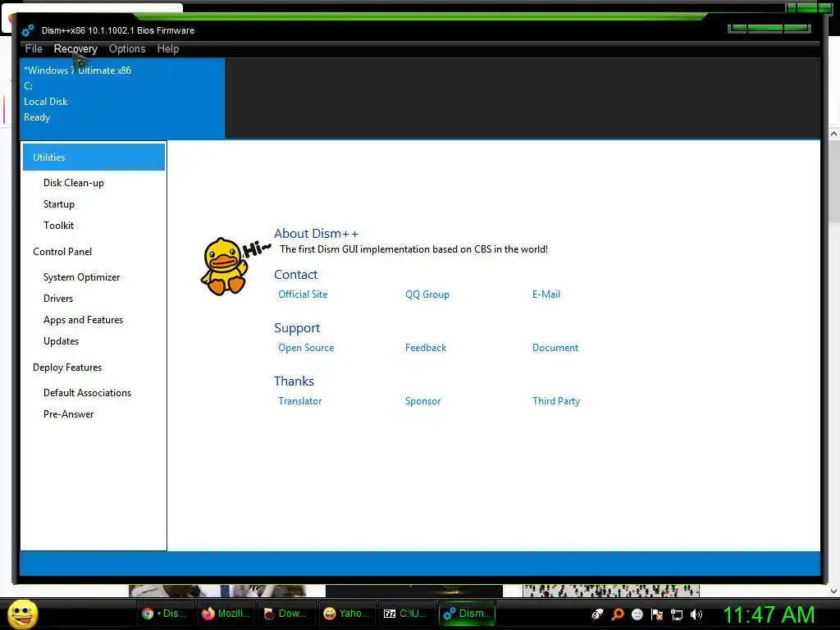Click the orange magnifier tray icon
The height and width of the screenshot is (630, 840).
click(618, 614)
